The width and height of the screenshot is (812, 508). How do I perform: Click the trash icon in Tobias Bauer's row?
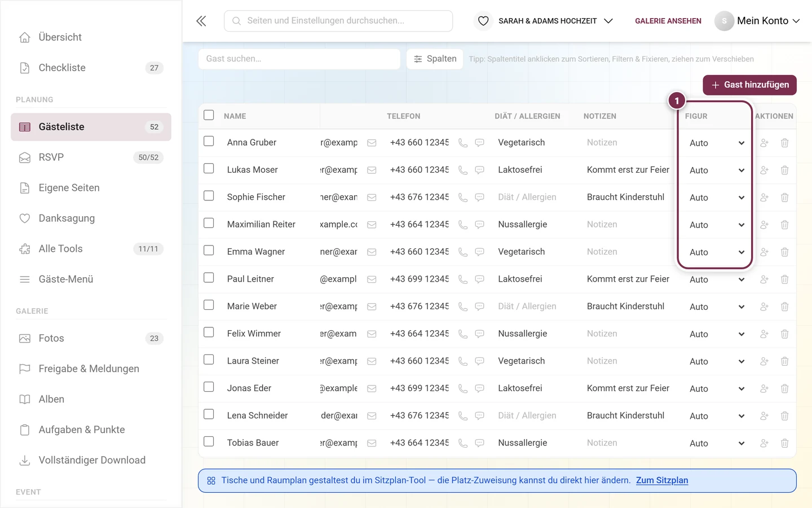(x=784, y=443)
